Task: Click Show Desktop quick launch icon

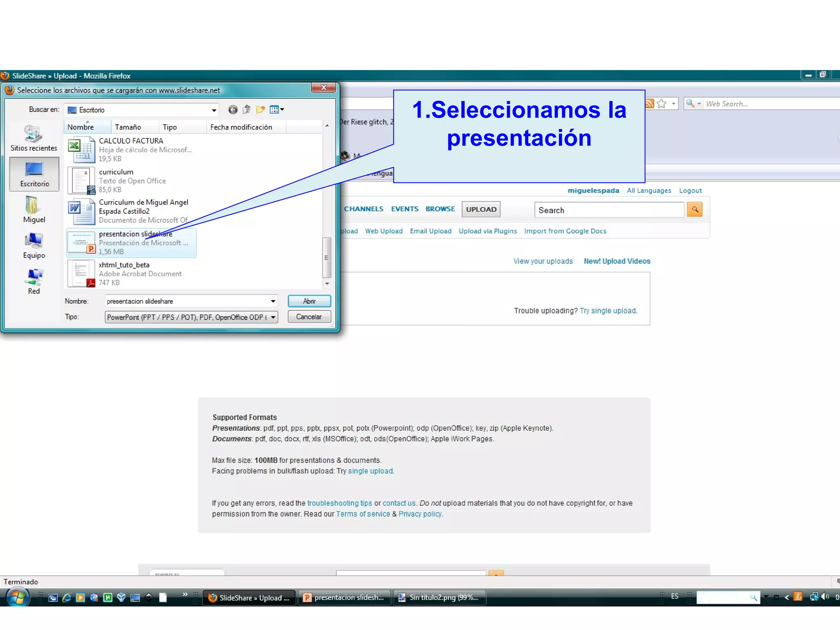Action: coord(135,598)
